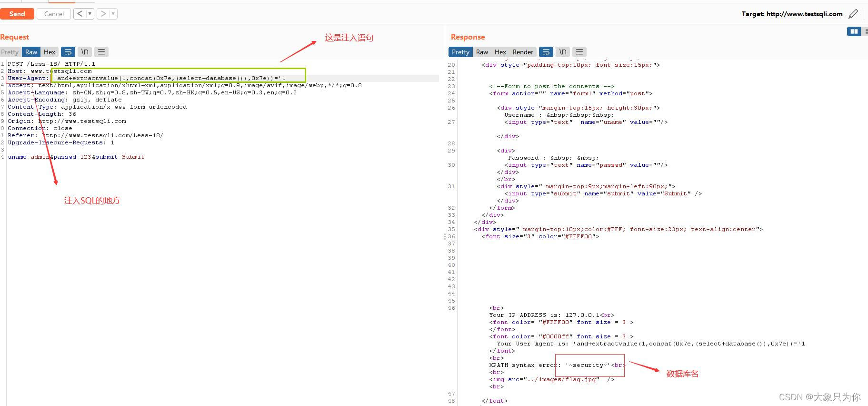Open Request panel hamburger options menu
Screen dimensions: 868x406
[101, 52]
